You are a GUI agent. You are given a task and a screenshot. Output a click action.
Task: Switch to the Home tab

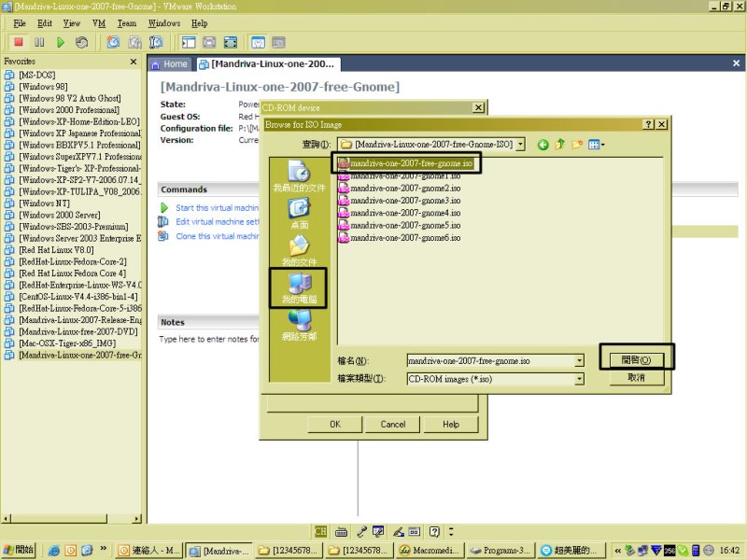170,64
